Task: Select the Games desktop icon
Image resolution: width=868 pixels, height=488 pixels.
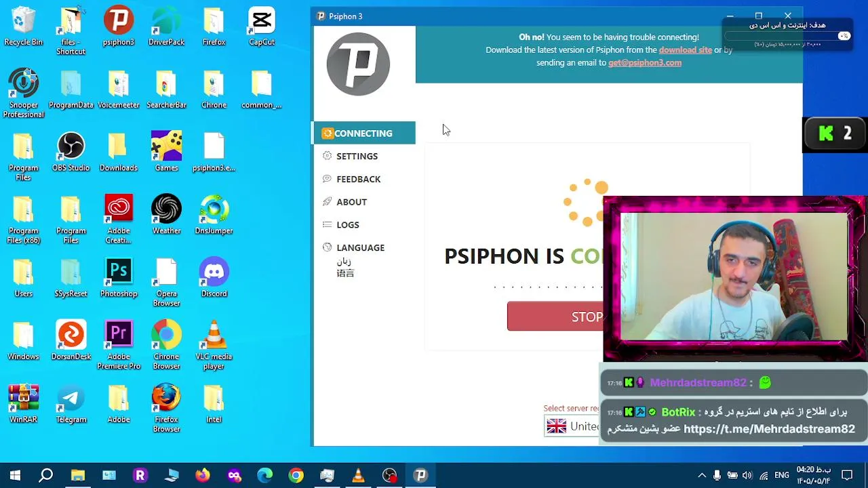Action: click(x=166, y=152)
